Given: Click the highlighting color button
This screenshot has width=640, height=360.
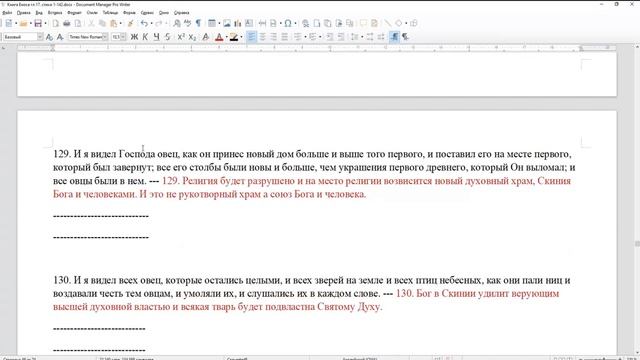Looking at the screenshot, I should click(x=234, y=37).
